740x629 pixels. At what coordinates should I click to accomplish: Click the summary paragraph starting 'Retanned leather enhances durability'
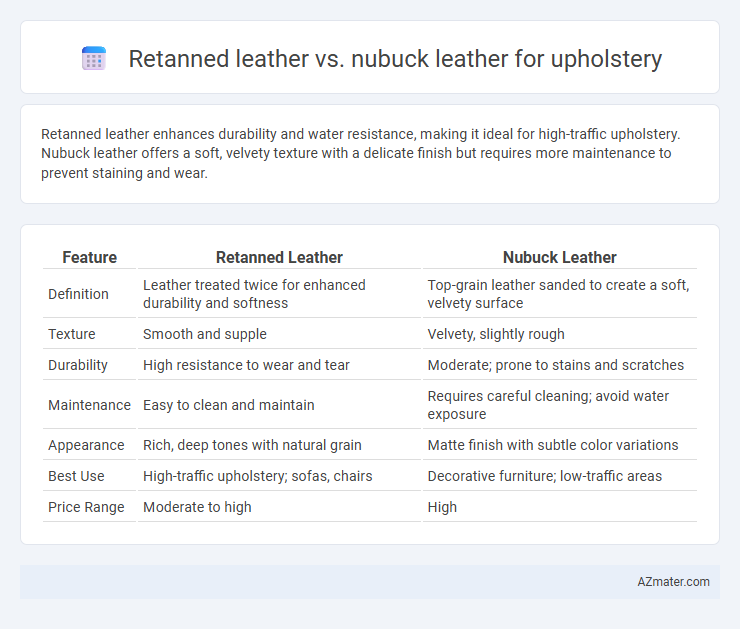361,153
